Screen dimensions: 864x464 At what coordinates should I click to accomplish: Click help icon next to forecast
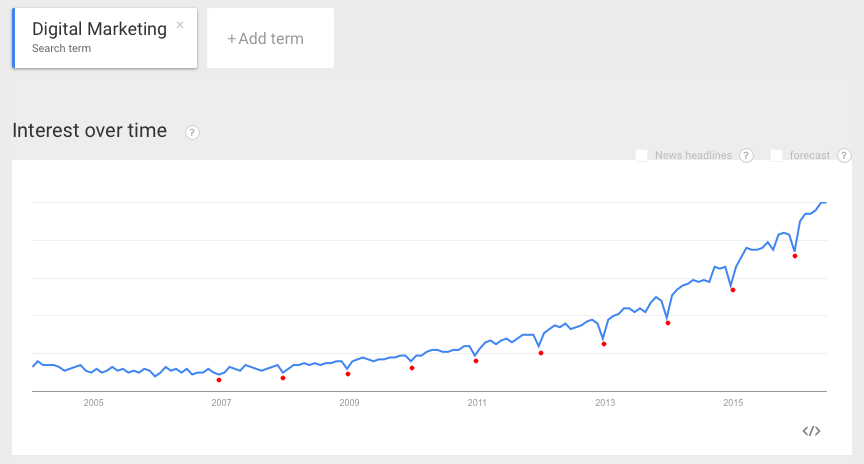pos(844,155)
